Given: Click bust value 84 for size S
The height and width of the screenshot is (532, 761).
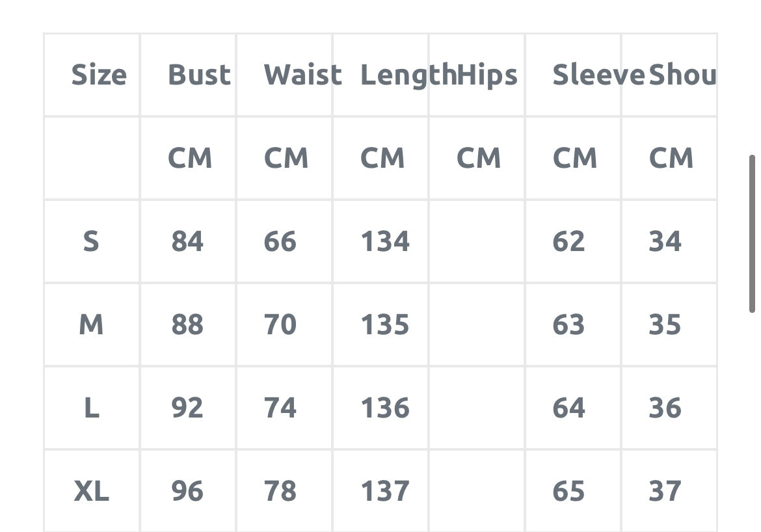Looking at the screenshot, I should pyautogui.click(x=187, y=242).
